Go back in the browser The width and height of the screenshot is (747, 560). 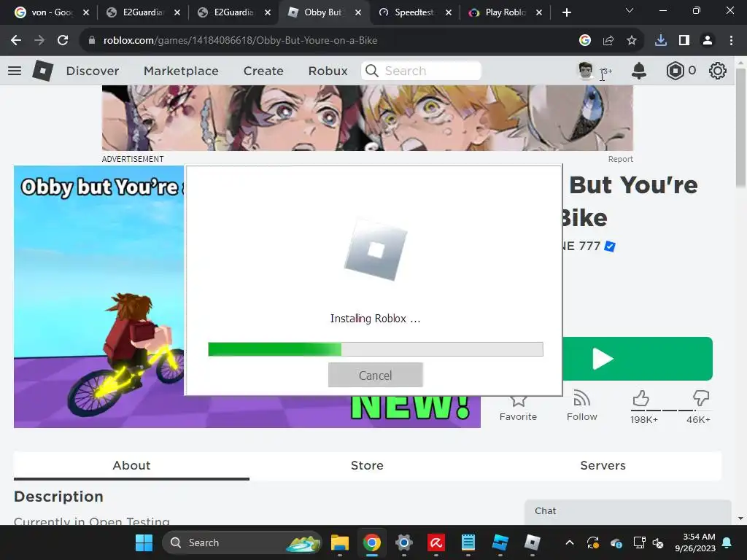point(16,41)
